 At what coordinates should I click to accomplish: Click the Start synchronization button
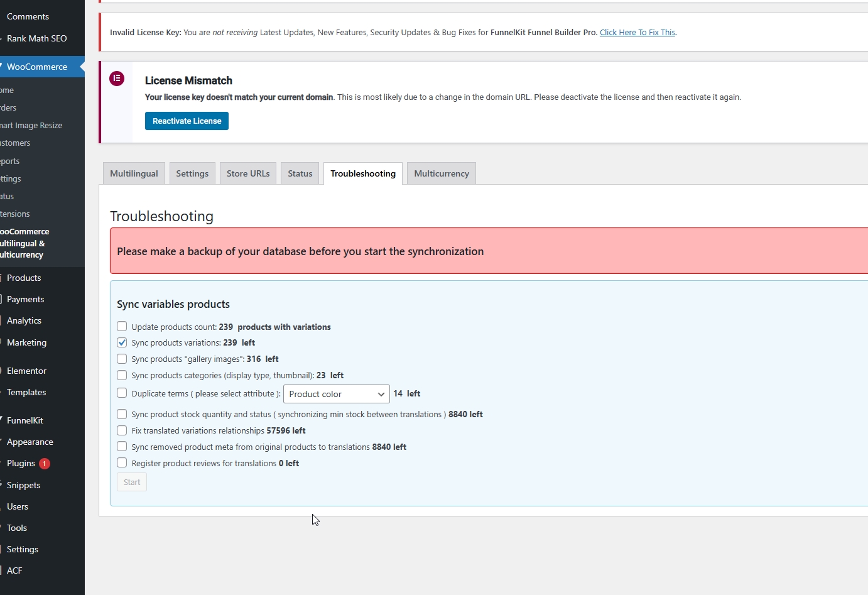(x=132, y=482)
